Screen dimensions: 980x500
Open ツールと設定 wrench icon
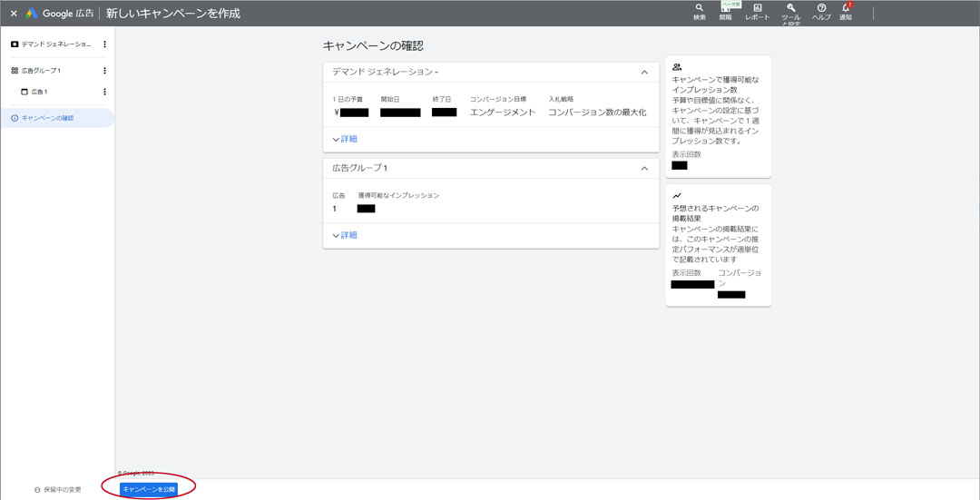tap(790, 12)
